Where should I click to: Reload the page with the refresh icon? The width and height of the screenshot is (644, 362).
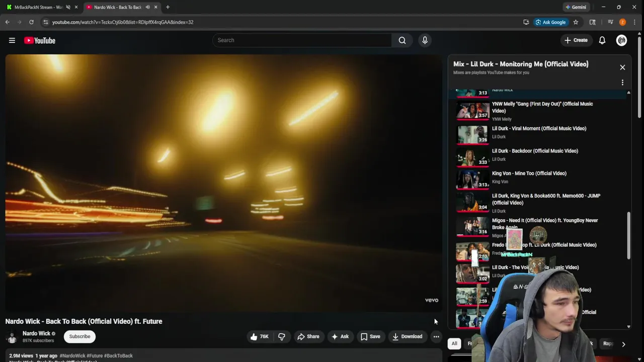point(31,22)
